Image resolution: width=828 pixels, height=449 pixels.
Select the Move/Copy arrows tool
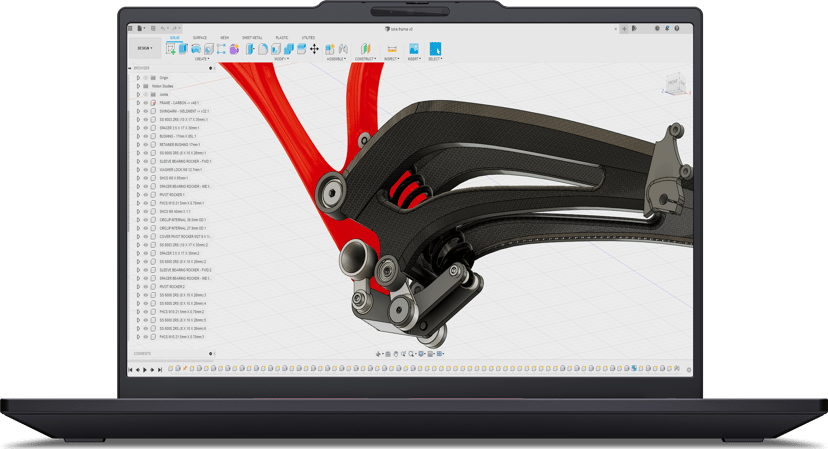tap(314, 49)
